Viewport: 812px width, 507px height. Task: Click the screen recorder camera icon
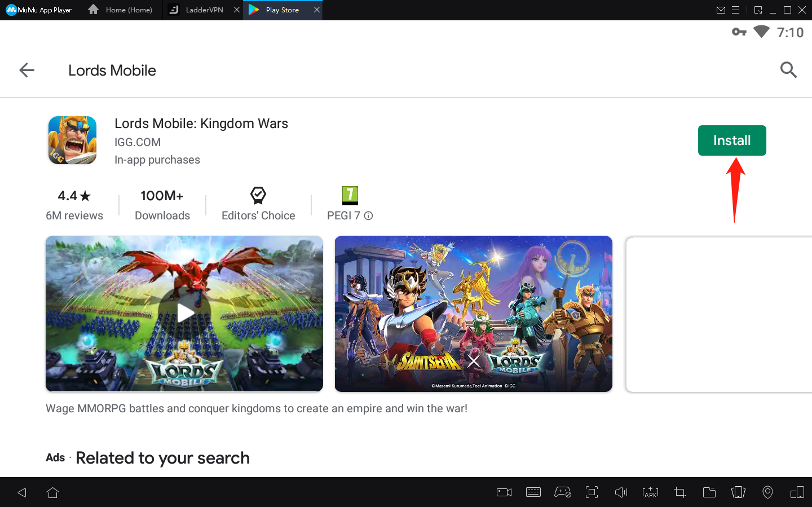(x=504, y=492)
